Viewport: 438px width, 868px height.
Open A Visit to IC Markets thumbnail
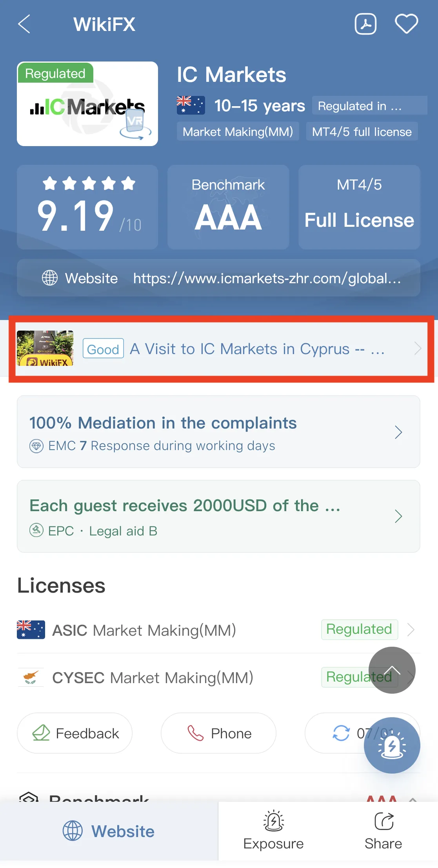click(x=45, y=348)
